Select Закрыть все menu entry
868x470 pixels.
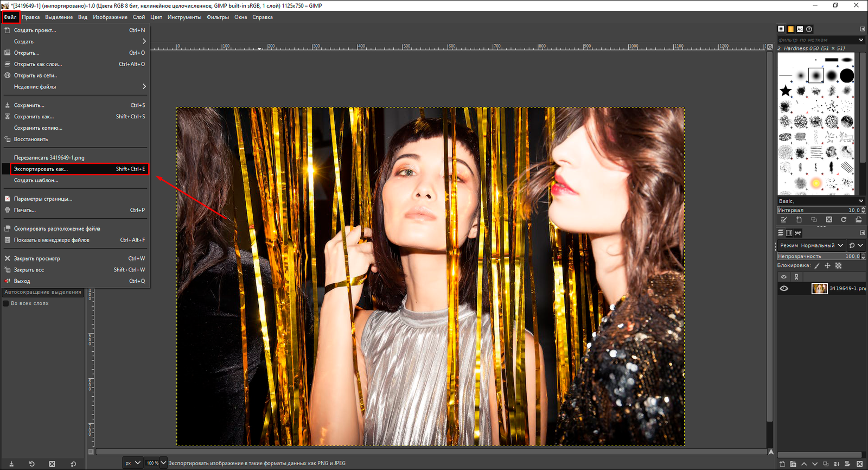click(75, 270)
